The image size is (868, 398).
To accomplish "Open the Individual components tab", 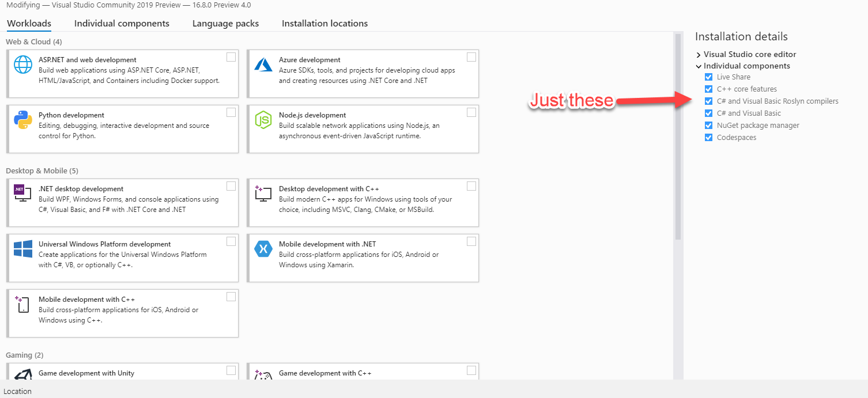I will (122, 24).
